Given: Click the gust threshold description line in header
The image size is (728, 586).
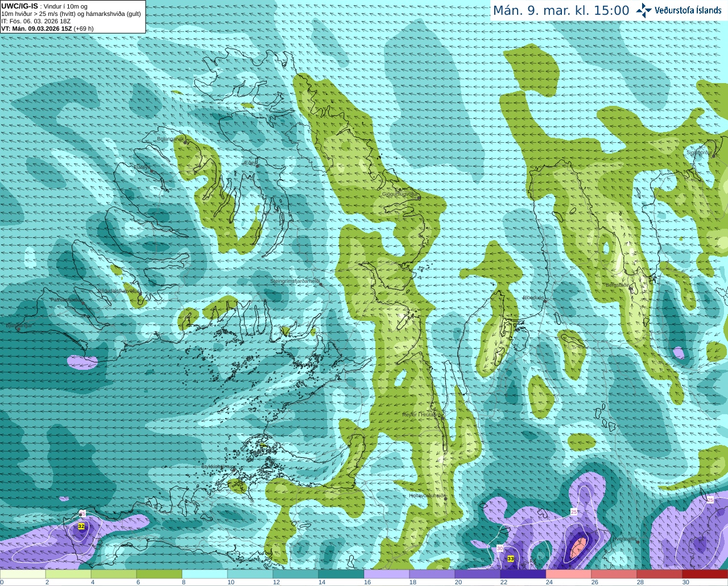Looking at the screenshot, I should click(71, 14).
